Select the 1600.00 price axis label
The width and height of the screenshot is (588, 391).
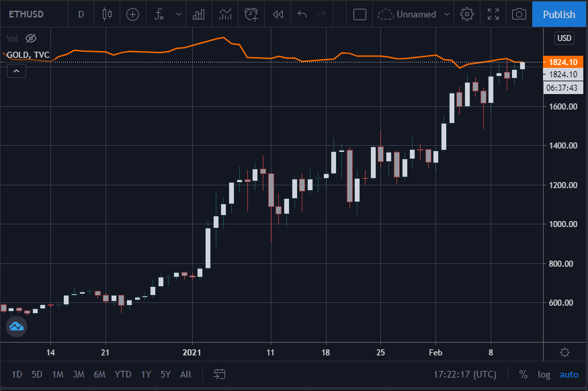pos(563,106)
